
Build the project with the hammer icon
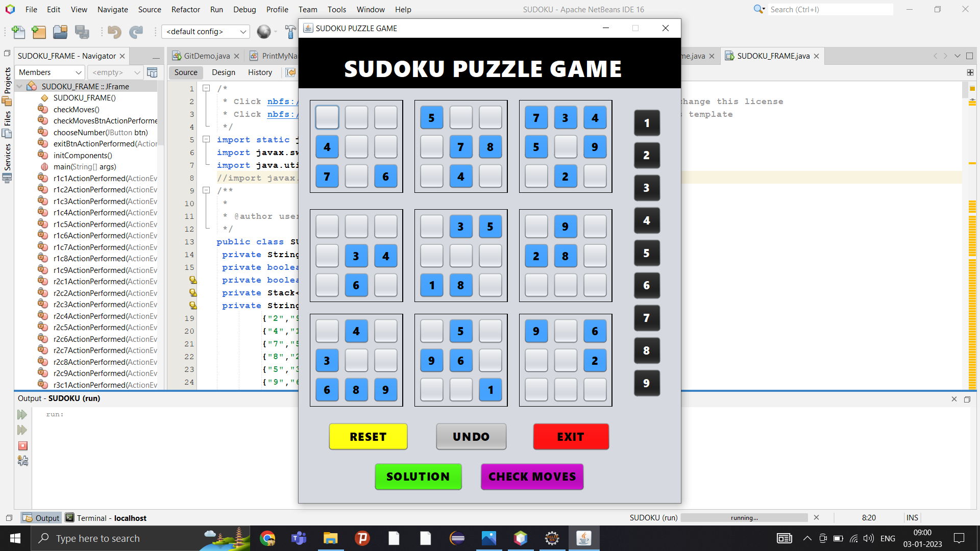(x=290, y=32)
